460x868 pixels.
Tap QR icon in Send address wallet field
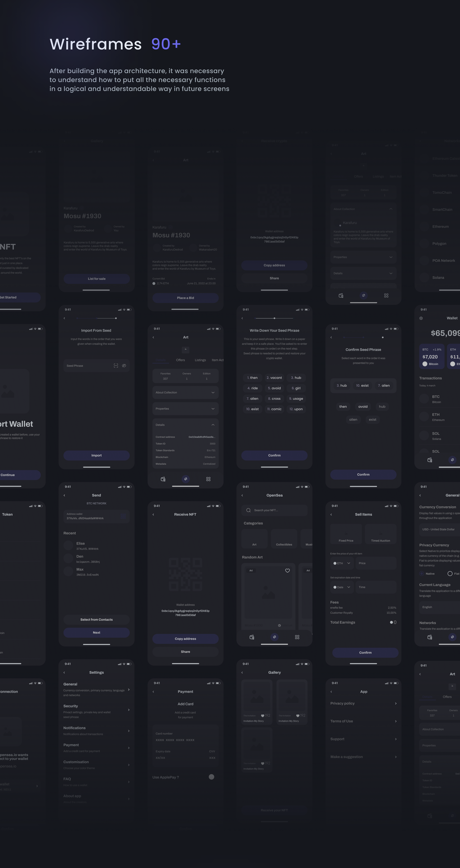pos(123,516)
